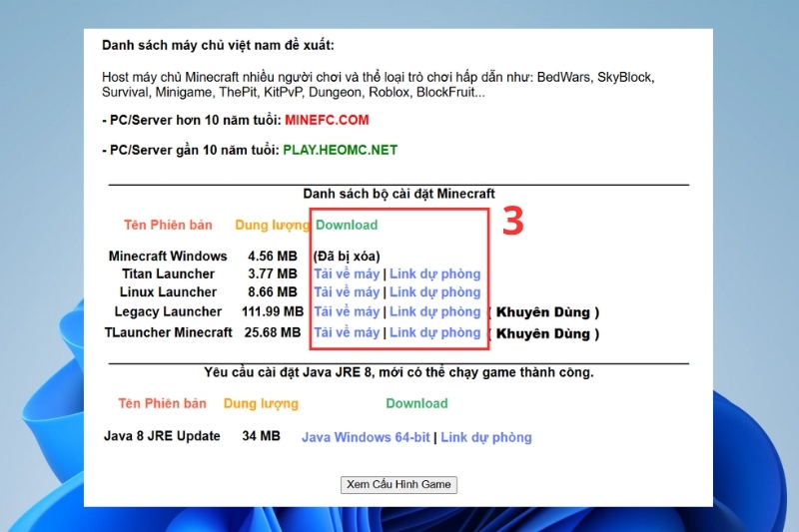Click green 'Download' header in Java table
This screenshot has height=532, width=799.
tap(416, 403)
